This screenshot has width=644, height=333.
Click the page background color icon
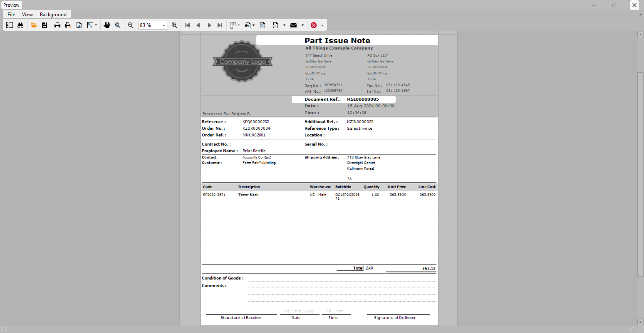click(x=248, y=25)
